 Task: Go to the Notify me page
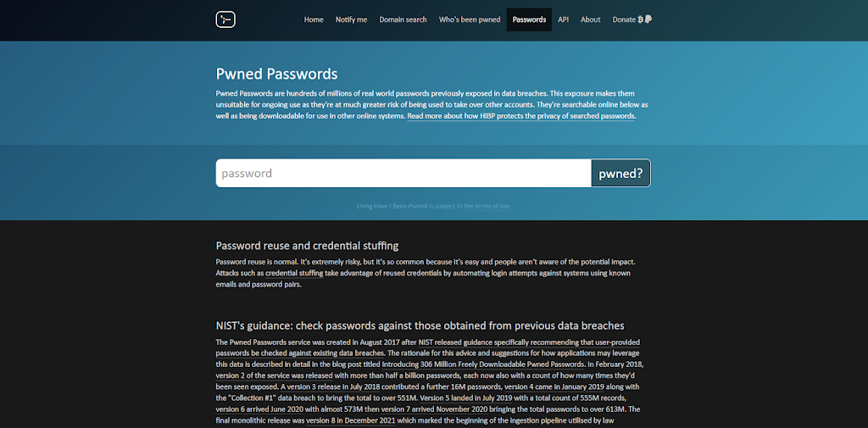351,19
